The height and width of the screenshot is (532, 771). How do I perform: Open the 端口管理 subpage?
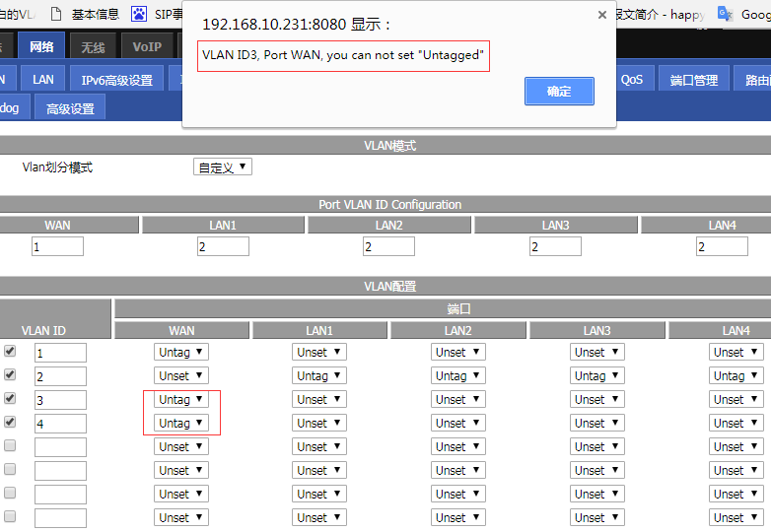(694, 80)
